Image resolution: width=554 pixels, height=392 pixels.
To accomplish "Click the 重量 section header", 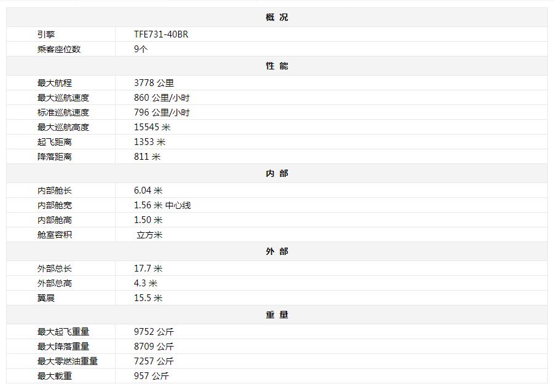I will (277, 315).
